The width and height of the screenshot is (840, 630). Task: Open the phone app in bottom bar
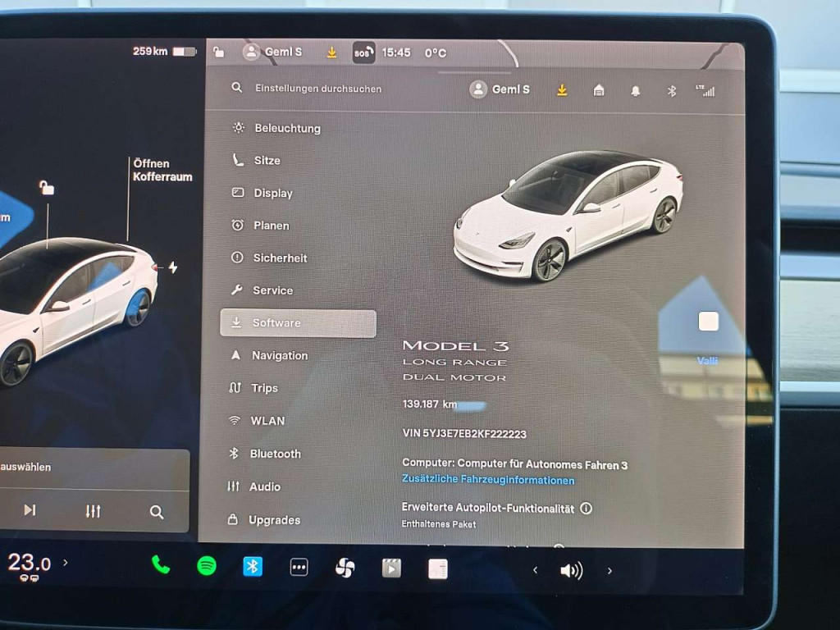click(x=161, y=565)
